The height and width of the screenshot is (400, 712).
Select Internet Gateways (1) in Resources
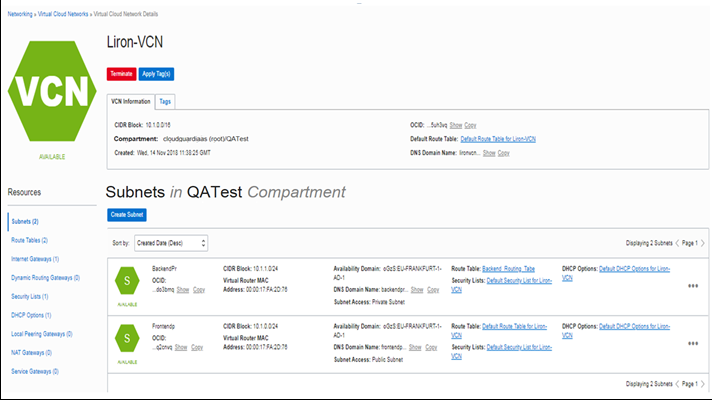(35, 259)
